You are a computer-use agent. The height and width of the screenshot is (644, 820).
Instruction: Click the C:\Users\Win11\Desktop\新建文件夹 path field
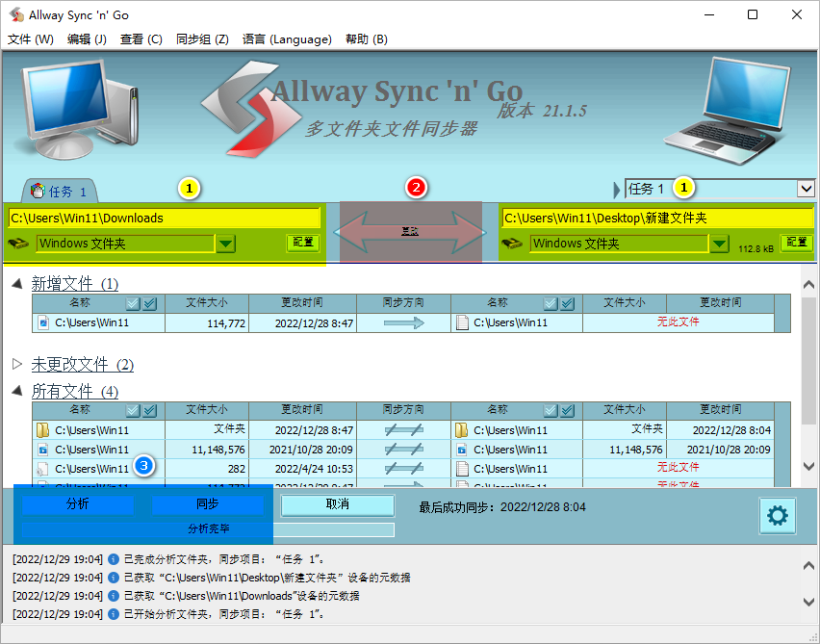657,219
